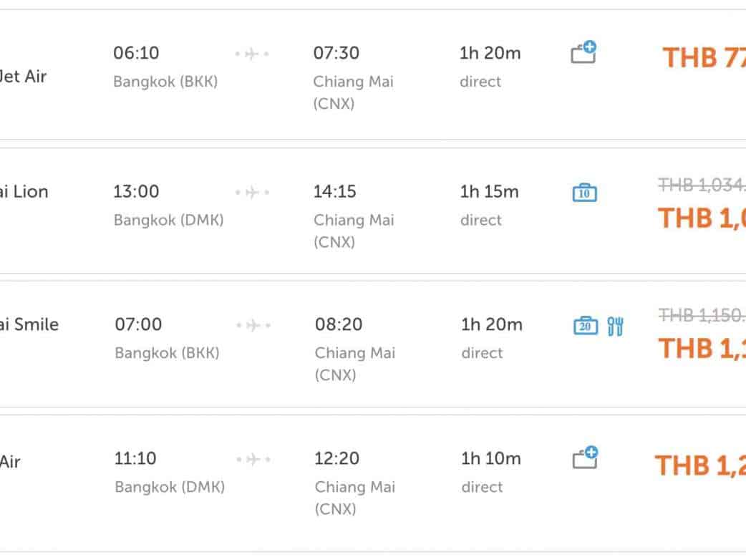This screenshot has height=560, width=746.
Task: Click the 10kg baggage icon
Action: coord(584,193)
